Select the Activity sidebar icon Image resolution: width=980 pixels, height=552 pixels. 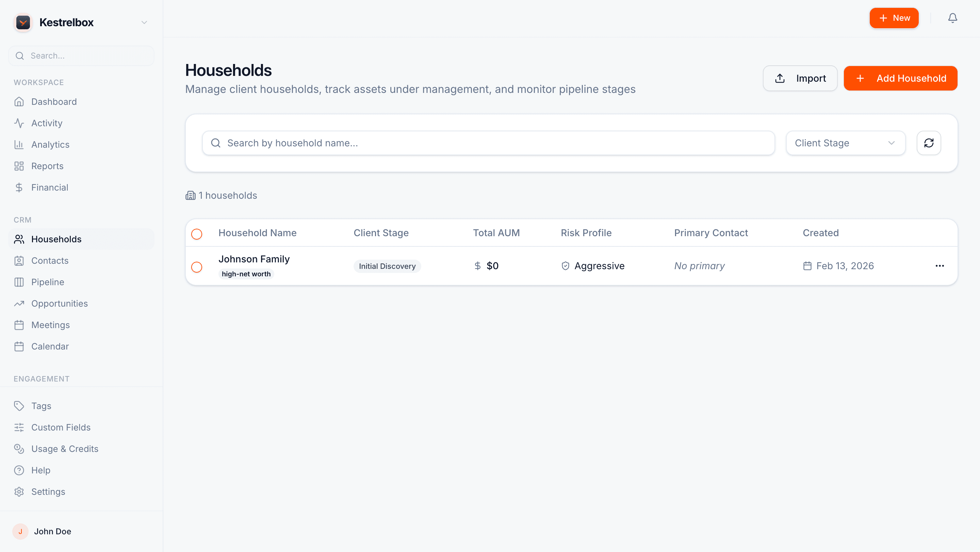click(19, 123)
